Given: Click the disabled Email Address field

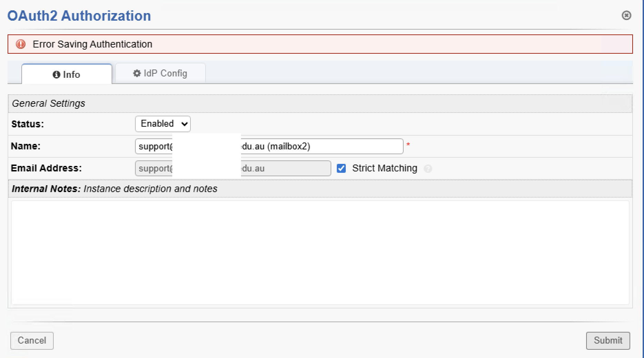Looking at the screenshot, I should point(233,168).
